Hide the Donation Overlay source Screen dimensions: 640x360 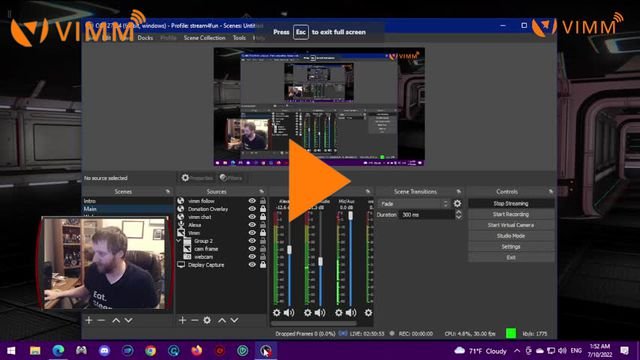pos(252,209)
